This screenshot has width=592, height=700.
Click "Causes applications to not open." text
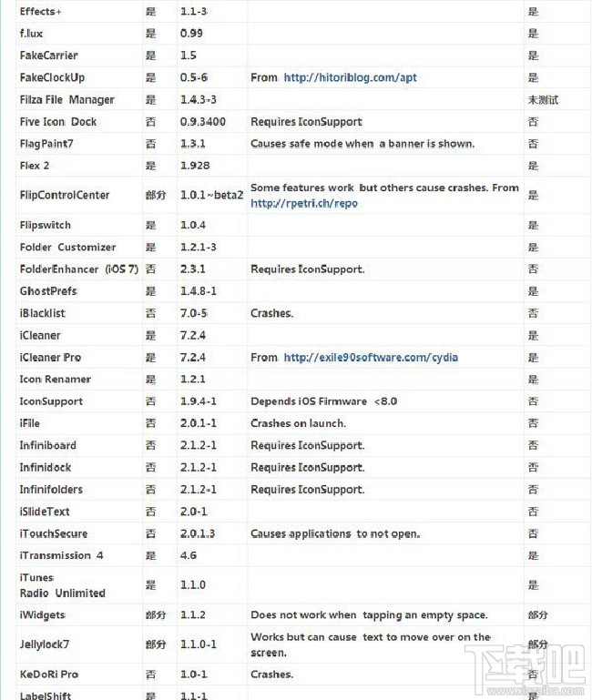(335, 533)
